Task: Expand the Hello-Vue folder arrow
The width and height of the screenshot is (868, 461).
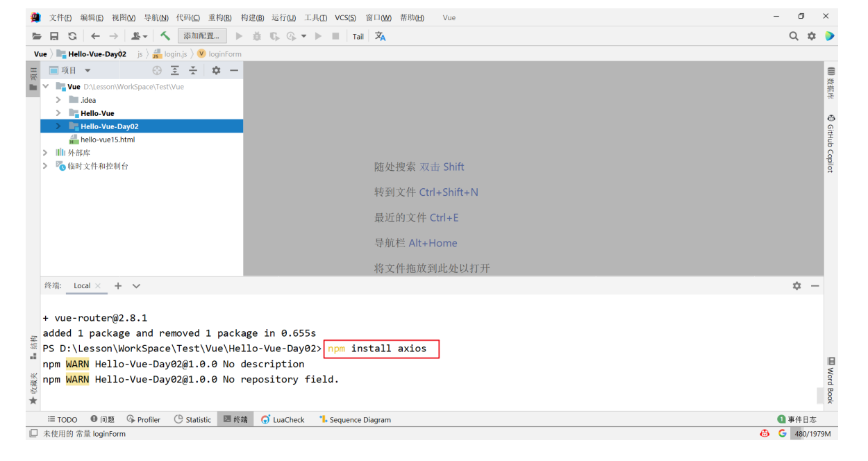Action: 59,113
